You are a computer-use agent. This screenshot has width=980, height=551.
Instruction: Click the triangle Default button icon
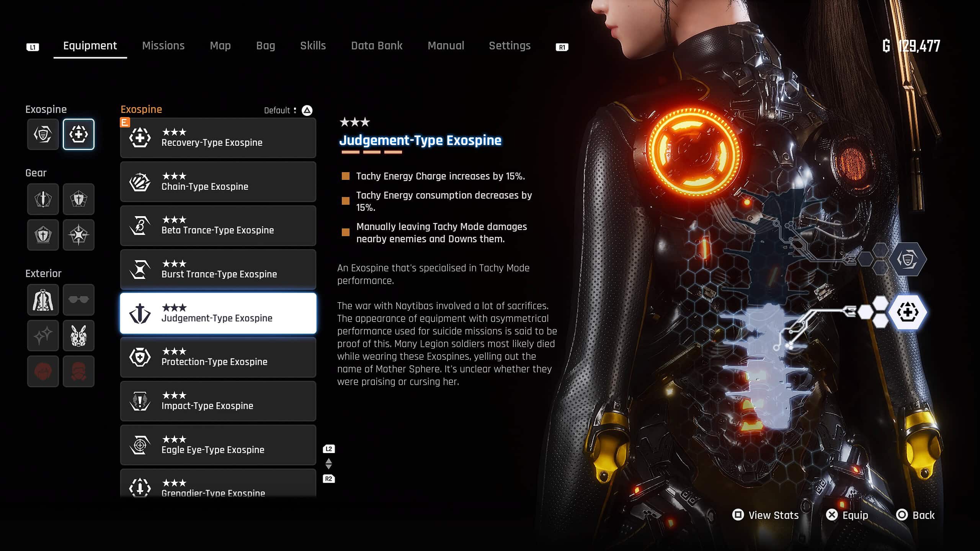[x=307, y=111]
